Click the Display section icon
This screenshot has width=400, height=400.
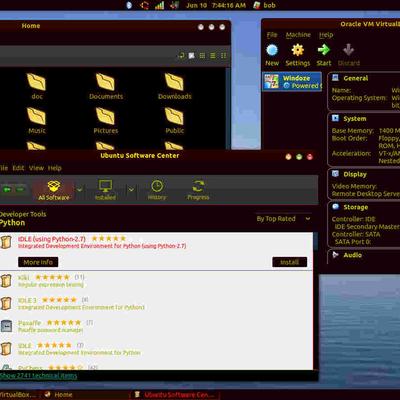335,173
